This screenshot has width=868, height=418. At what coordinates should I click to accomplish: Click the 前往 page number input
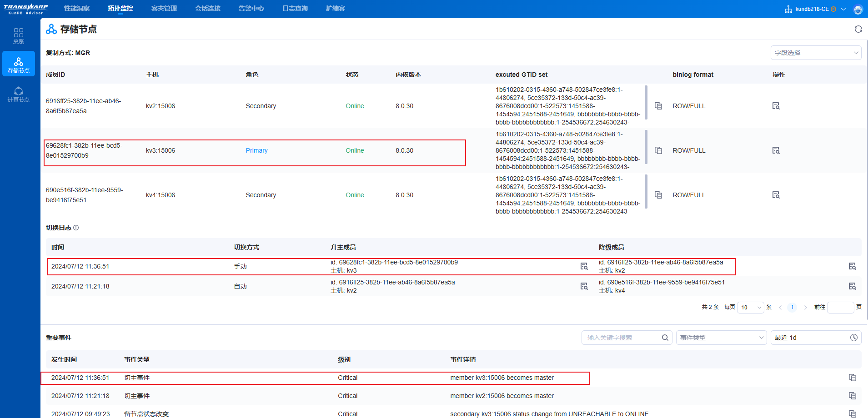[841, 308]
